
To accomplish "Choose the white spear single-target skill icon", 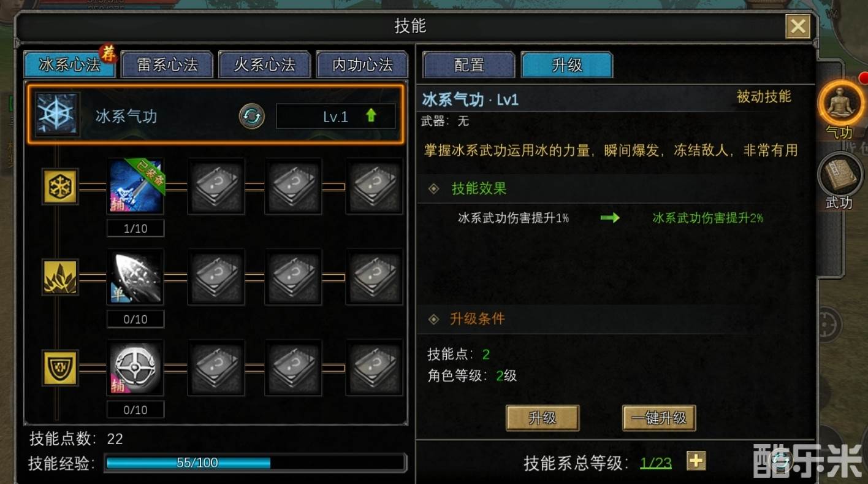I will 135,277.
